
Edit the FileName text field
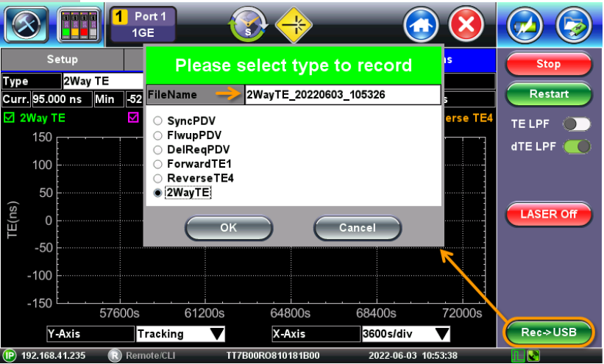341,95
